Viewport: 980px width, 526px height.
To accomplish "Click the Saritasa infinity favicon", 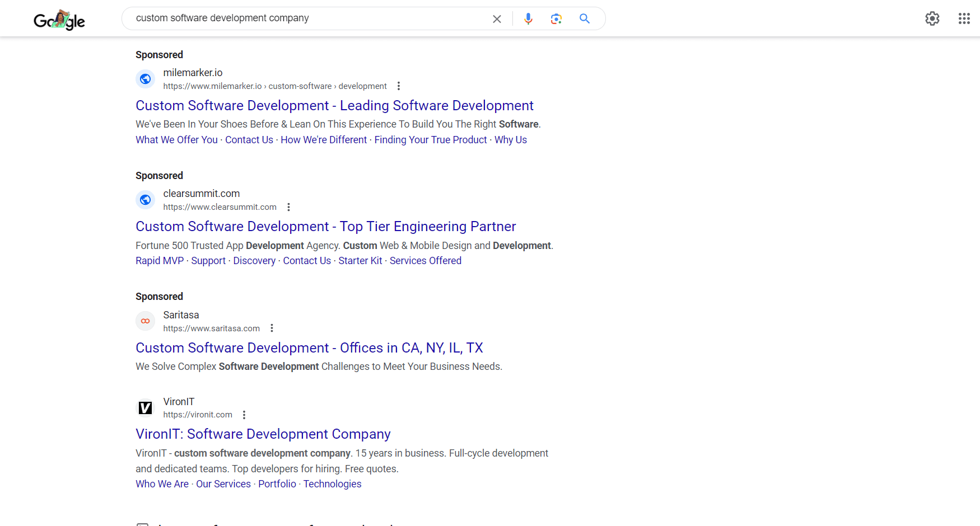I will (x=146, y=321).
